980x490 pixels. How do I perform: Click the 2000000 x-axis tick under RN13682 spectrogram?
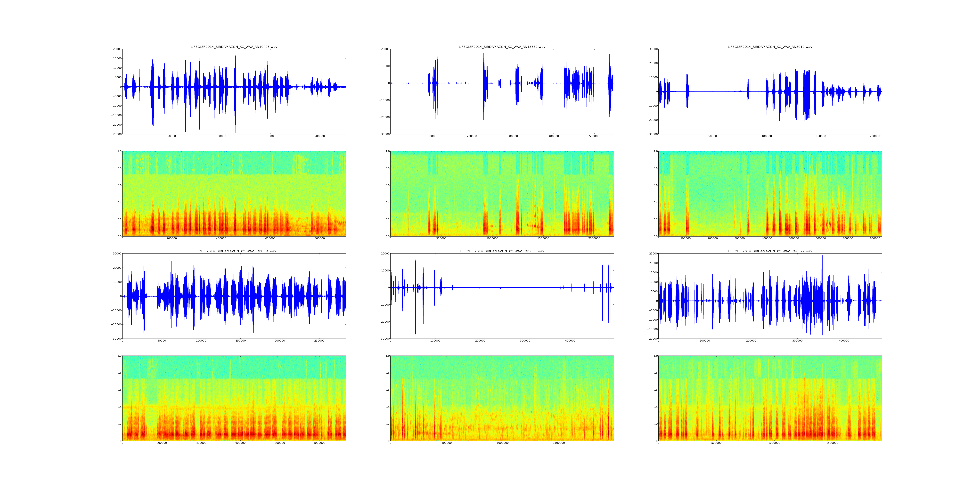pos(594,238)
